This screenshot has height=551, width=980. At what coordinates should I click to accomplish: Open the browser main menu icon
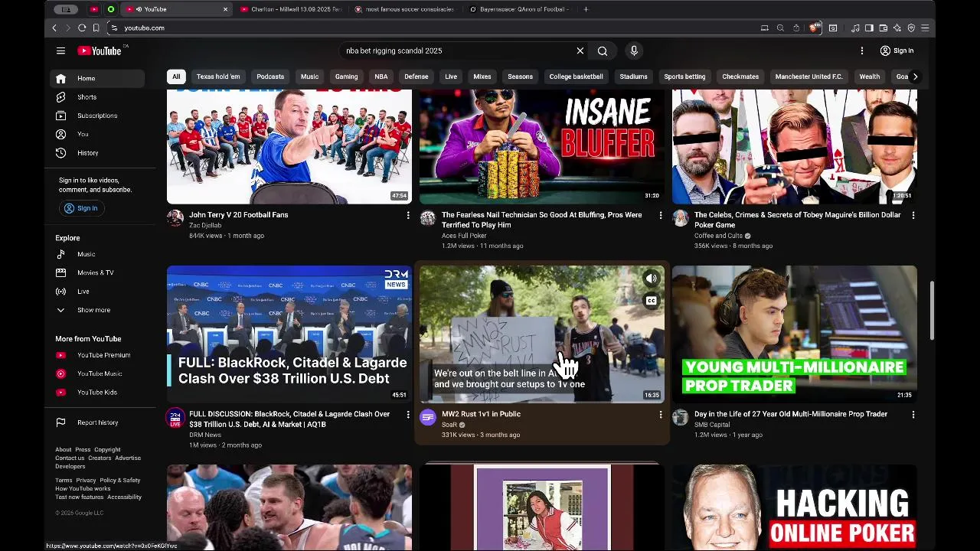pos(925,28)
